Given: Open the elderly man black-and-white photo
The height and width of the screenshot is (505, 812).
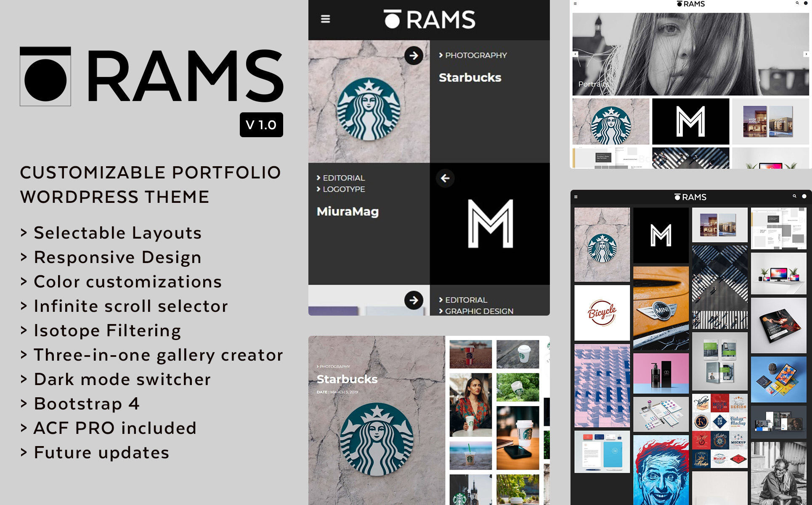Looking at the screenshot, I should tap(779, 473).
